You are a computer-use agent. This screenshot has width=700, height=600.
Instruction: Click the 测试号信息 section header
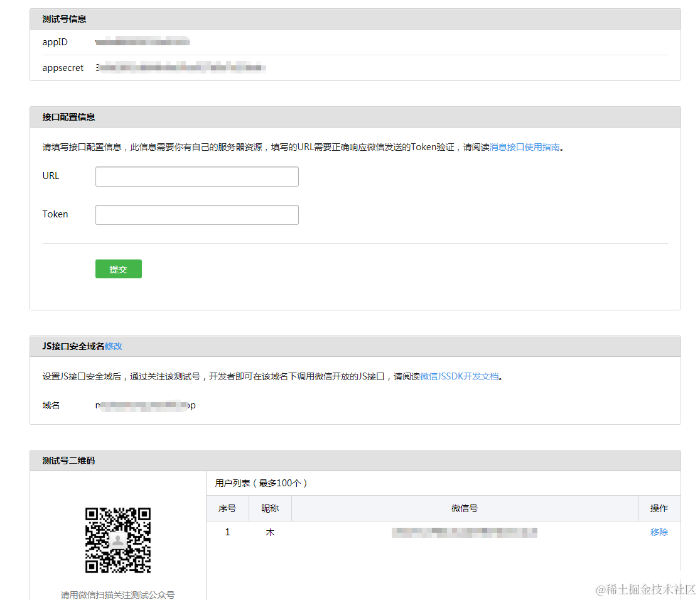(x=355, y=19)
